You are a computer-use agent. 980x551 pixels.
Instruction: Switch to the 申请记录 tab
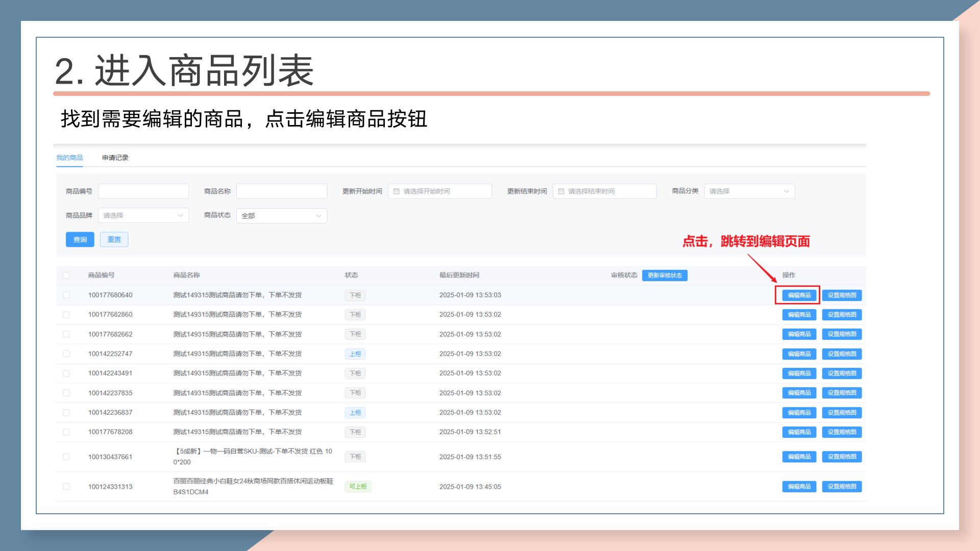point(115,158)
